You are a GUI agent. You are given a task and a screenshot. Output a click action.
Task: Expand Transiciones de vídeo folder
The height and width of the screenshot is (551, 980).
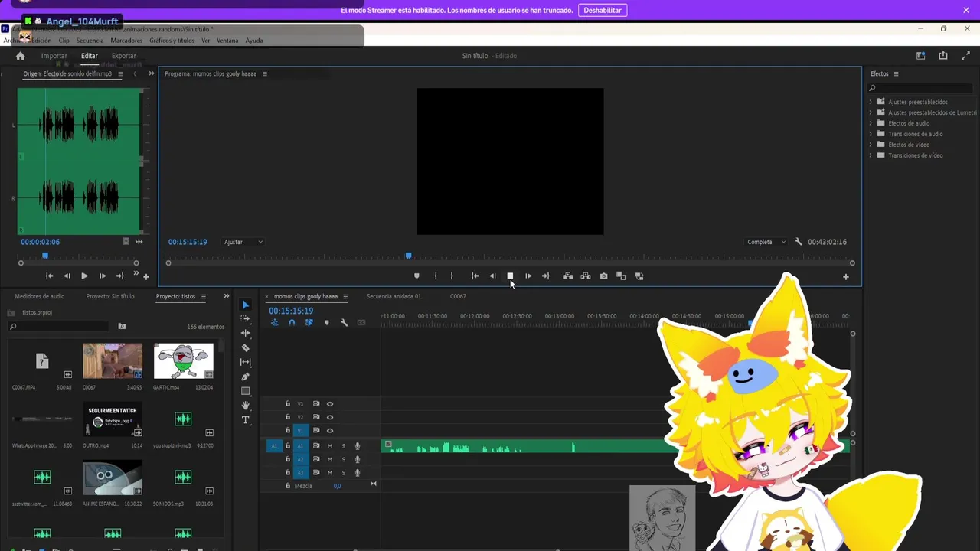click(x=871, y=155)
